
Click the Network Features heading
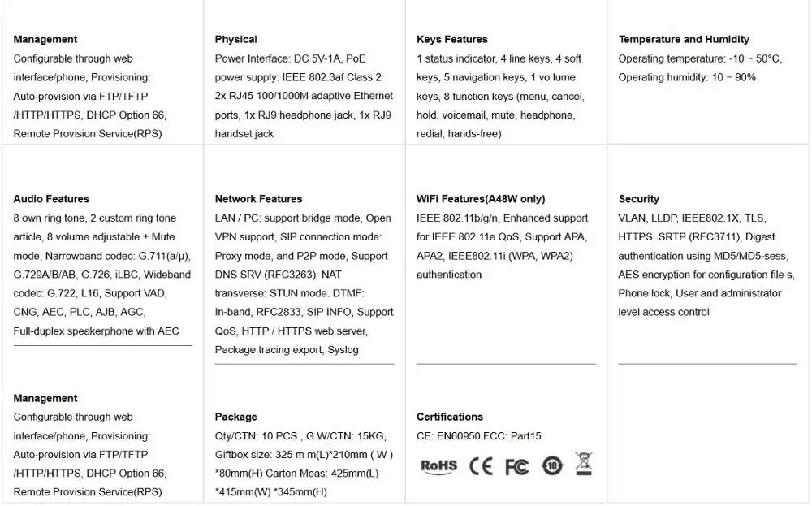tap(258, 199)
